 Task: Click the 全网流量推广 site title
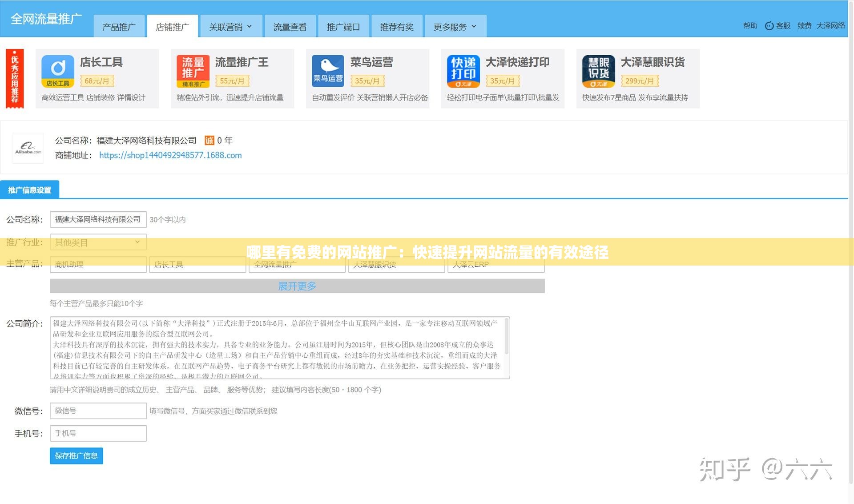(46, 19)
